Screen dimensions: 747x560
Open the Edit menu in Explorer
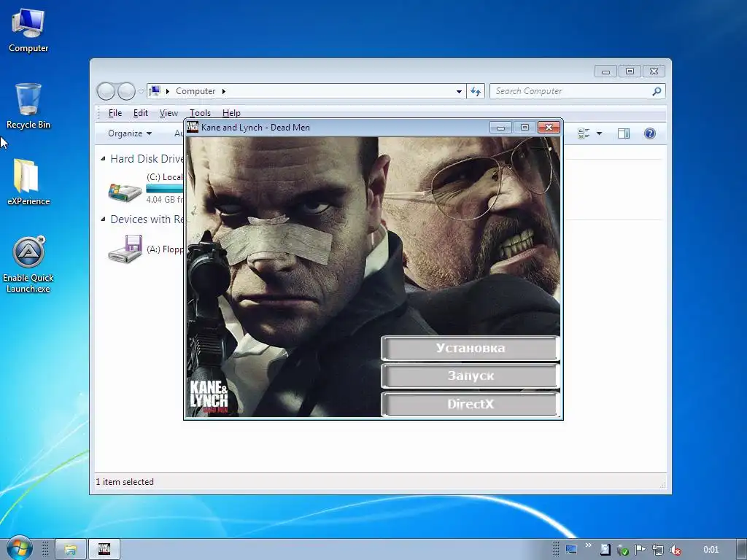(141, 113)
